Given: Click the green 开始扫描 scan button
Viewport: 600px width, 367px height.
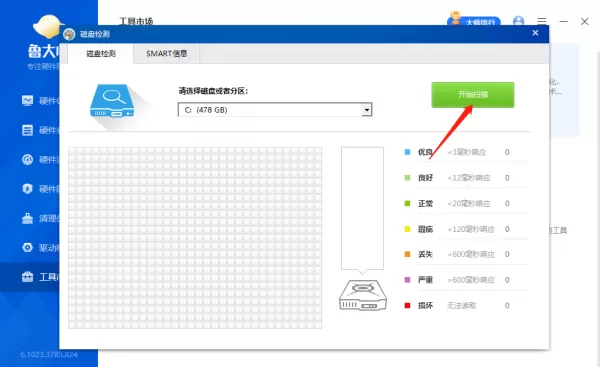Looking at the screenshot, I should [x=473, y=95].
